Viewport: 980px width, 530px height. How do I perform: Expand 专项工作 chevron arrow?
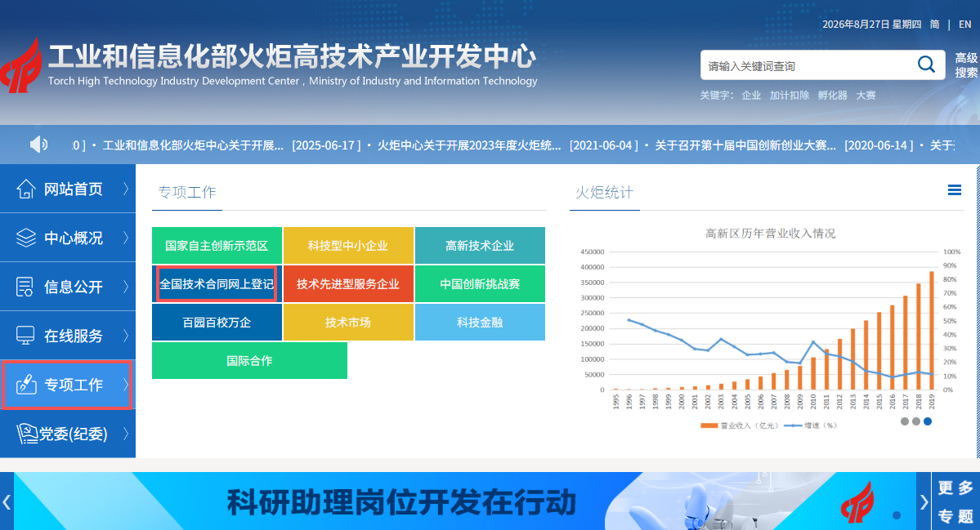tap(126, 385)
